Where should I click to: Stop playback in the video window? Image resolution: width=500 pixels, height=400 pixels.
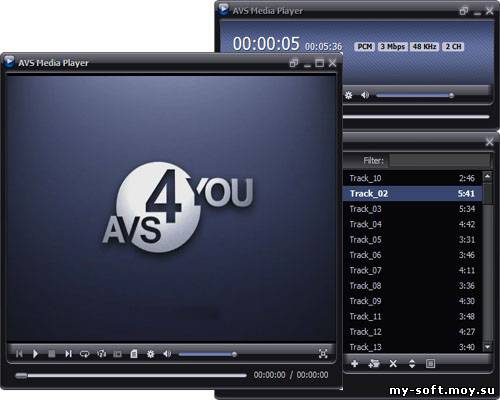tap(52, 354)
